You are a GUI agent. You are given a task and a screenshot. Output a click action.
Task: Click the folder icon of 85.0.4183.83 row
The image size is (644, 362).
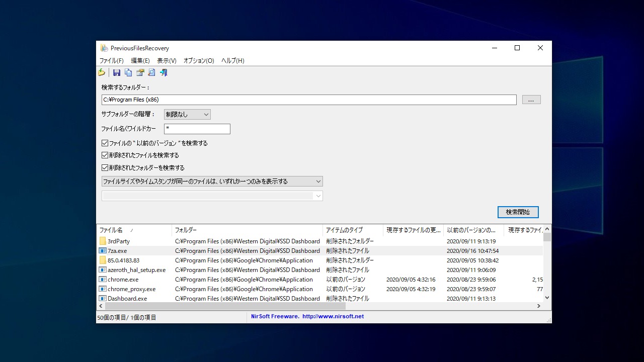tap(103, 260)
